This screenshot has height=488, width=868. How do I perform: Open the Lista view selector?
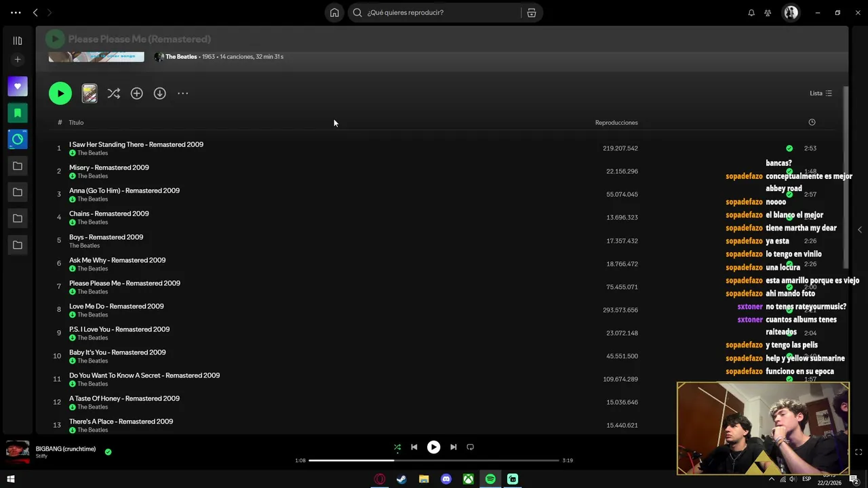click(x=821, y=94)
